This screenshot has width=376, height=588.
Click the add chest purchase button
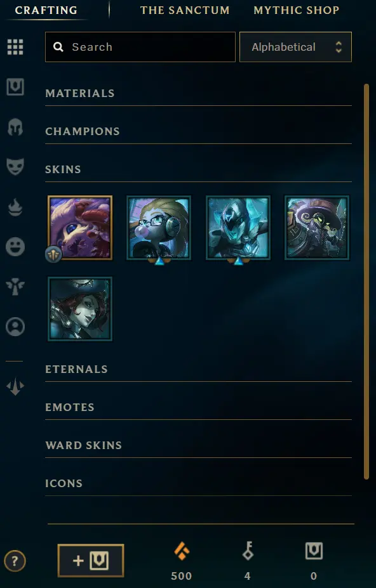[x=91, y=561]
